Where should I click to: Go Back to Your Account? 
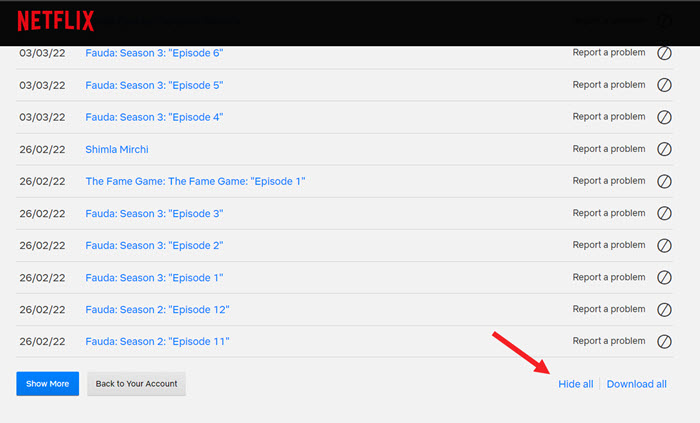click(x=136, y=384)
